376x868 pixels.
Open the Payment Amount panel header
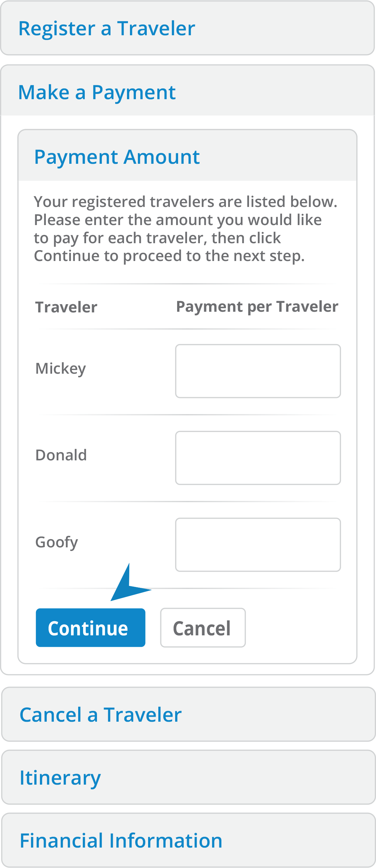tap(187, 156)
